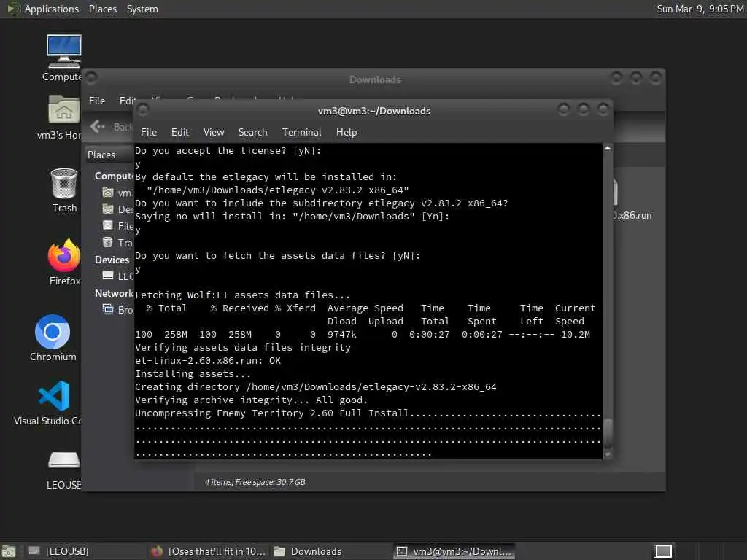Maximize the terminal window
This screenshot has width=747, height=560.
pos(583,110)
